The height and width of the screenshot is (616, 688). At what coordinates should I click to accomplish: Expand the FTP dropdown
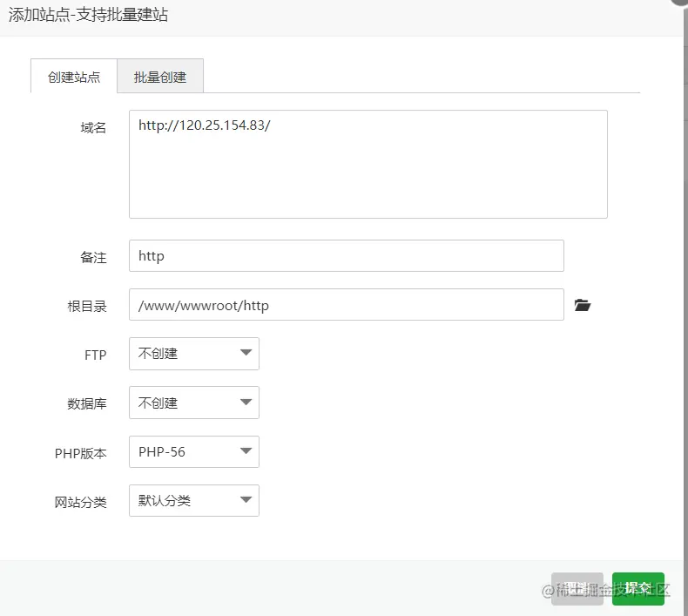pos(194,354)
